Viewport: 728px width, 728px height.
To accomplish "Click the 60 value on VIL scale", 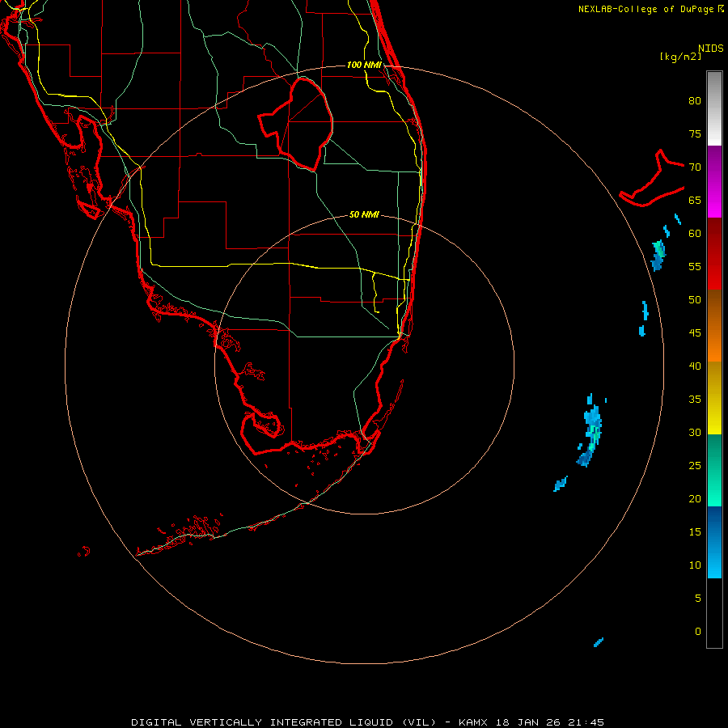I will pos(695,234).
